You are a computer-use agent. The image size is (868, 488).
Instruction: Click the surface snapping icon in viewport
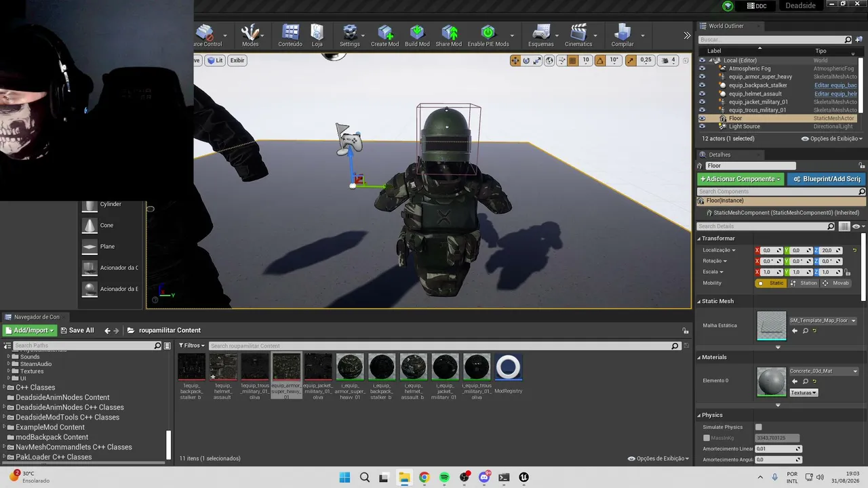point(561,60)
